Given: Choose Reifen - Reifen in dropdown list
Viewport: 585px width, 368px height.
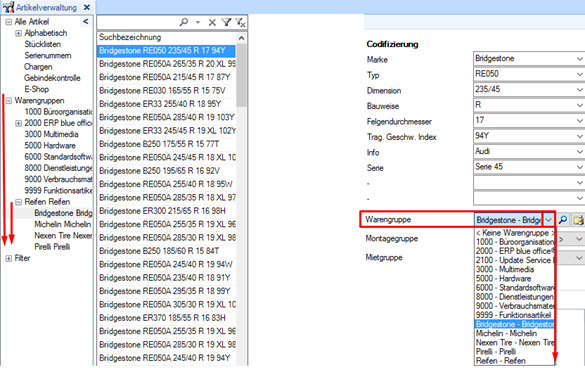Looking at the screenshot, I should tap(515, 361).
